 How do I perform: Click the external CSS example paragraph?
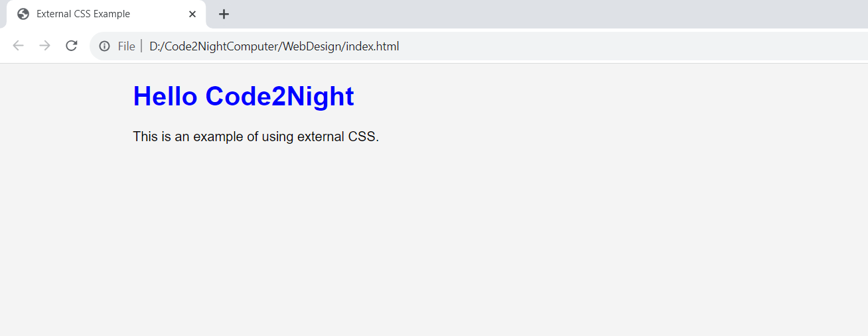tap(255, 137)
